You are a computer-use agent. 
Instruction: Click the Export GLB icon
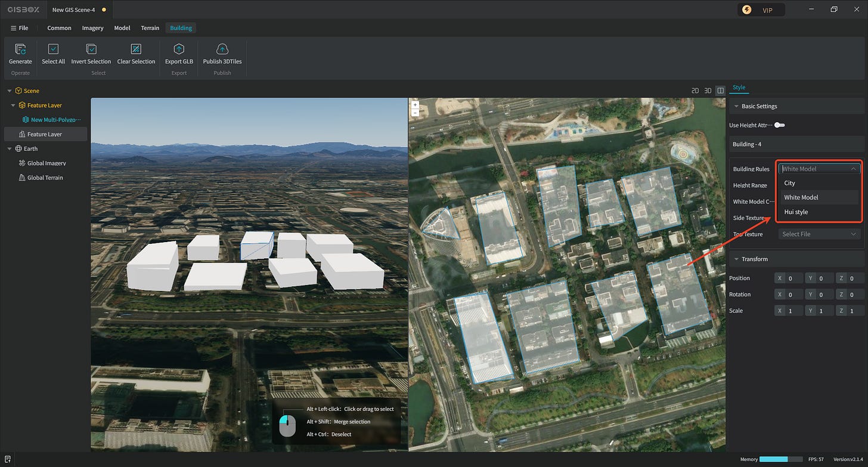click(179, 50)
